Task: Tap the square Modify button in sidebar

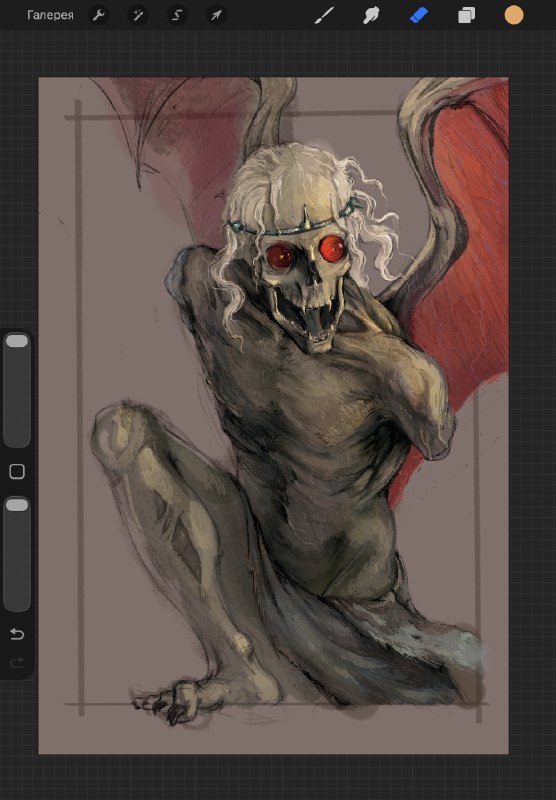Action: (17, 471)
